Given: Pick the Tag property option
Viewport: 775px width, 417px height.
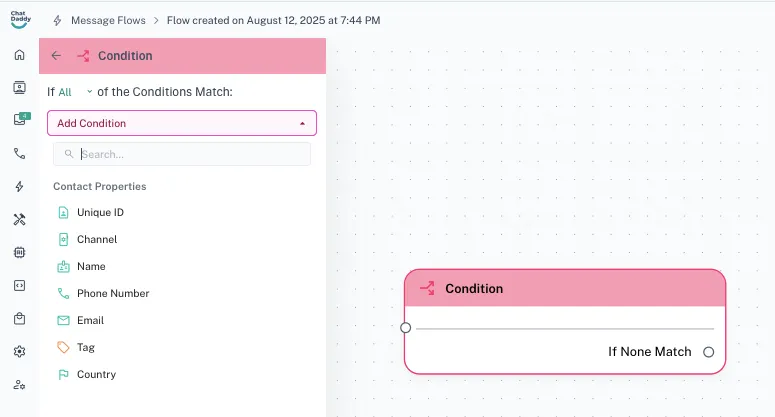Looking at the screenshot, I should 86,348.
